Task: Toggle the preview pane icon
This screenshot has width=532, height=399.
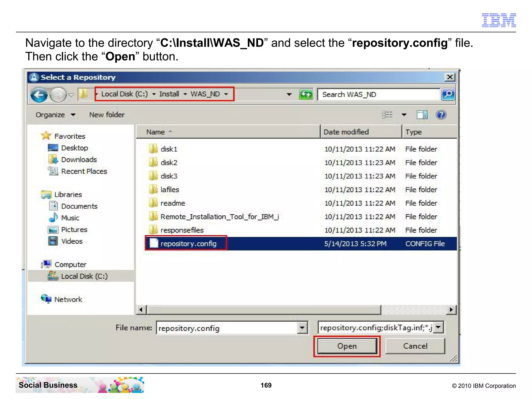Action: [x=422, y=115]
